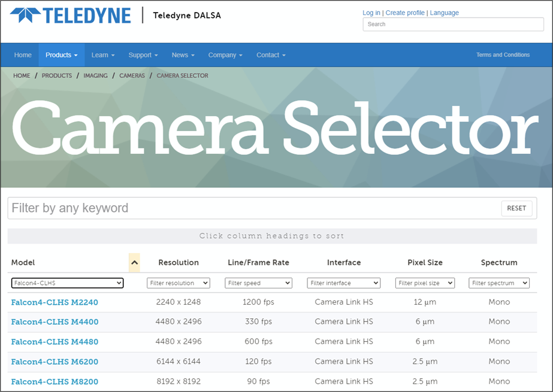Go to Home in the navigation bar
Screen dimensions: 553x392
pos(23,55)
